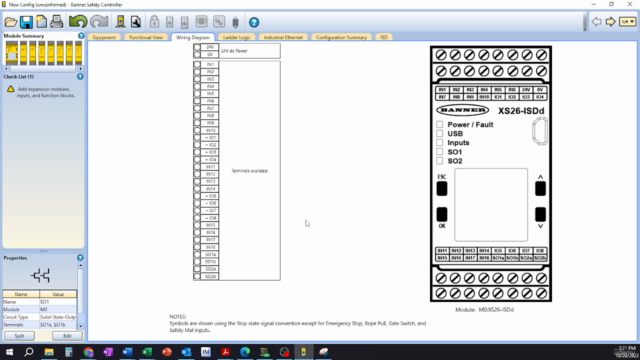Viewport: 640px width, 360px height.
Task: Print the configuration using the printer icon
Action: pyautogui.click(x=57, y=22)
